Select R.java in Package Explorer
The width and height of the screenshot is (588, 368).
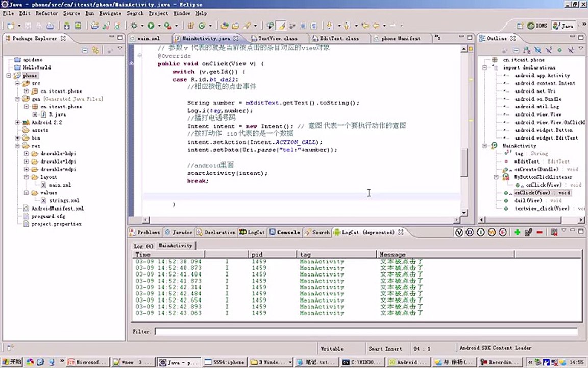click(53, 114)
